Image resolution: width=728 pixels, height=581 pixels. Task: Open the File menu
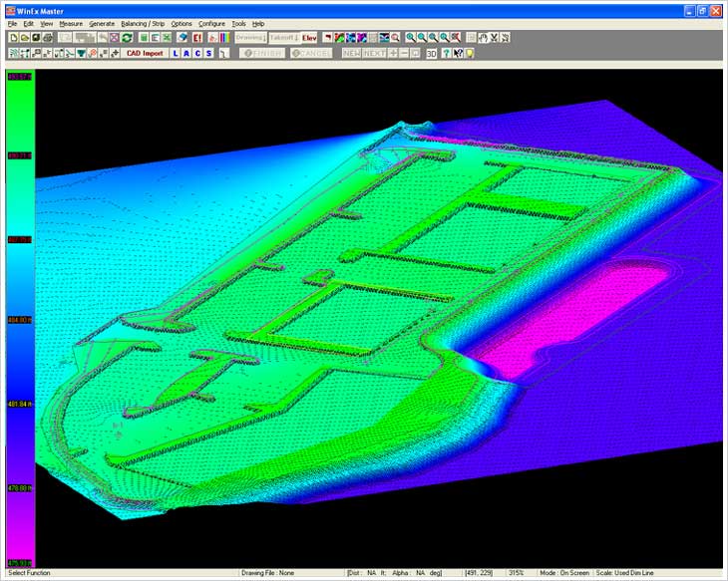13,24
